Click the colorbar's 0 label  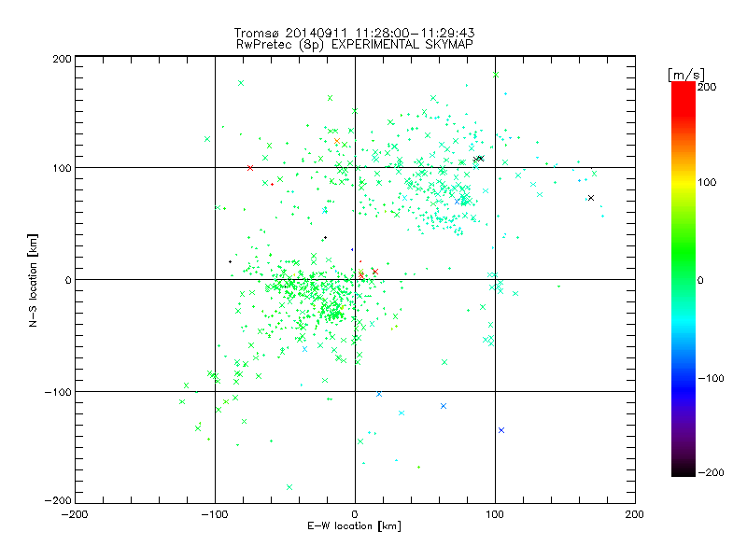(700, 280)
